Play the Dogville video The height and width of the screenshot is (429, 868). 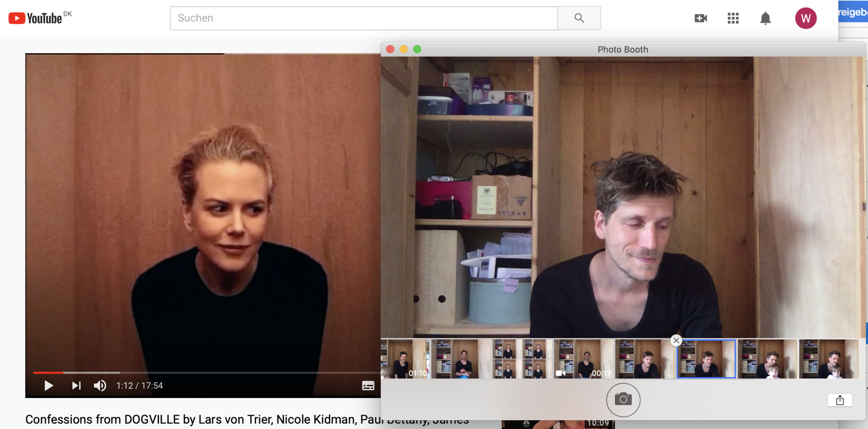(x=49, y=386)
